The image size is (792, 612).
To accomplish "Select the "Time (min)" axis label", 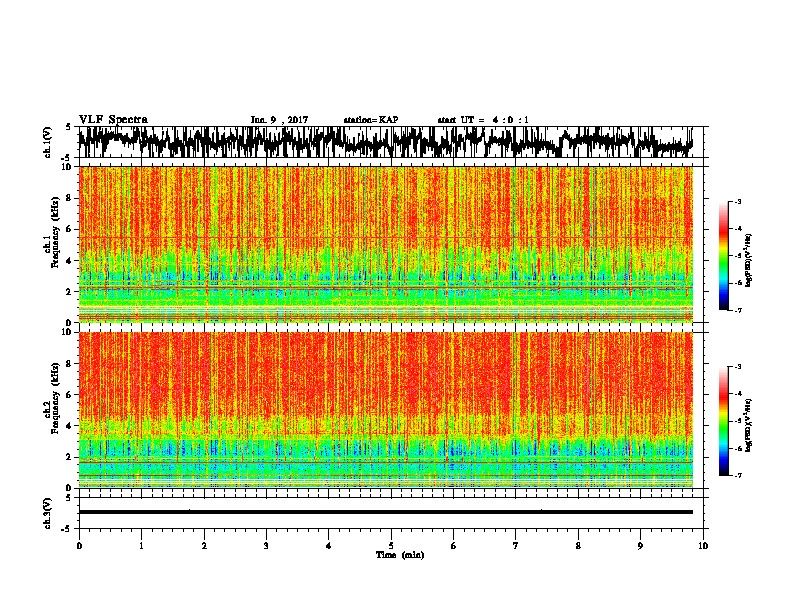I will pos(400,555).
